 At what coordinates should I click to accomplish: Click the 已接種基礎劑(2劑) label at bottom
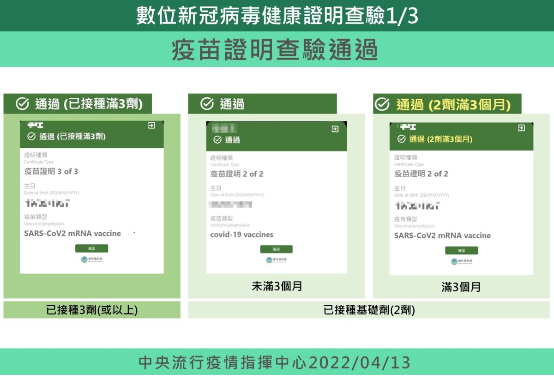[367, 311]
